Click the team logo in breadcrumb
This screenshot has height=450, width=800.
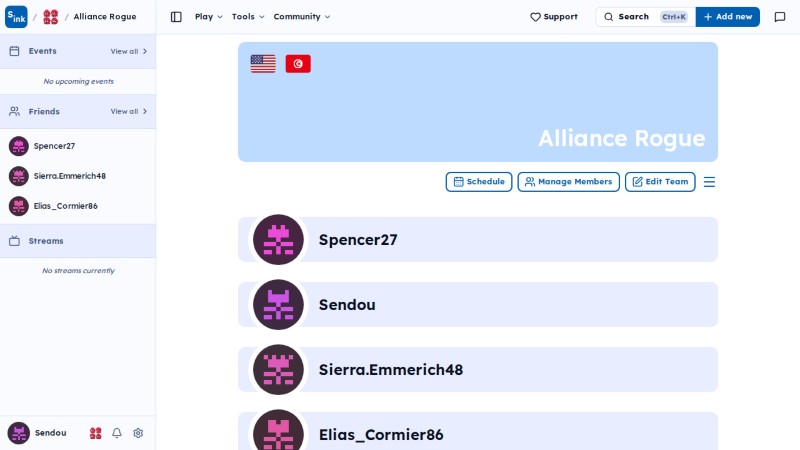[51, 17]
